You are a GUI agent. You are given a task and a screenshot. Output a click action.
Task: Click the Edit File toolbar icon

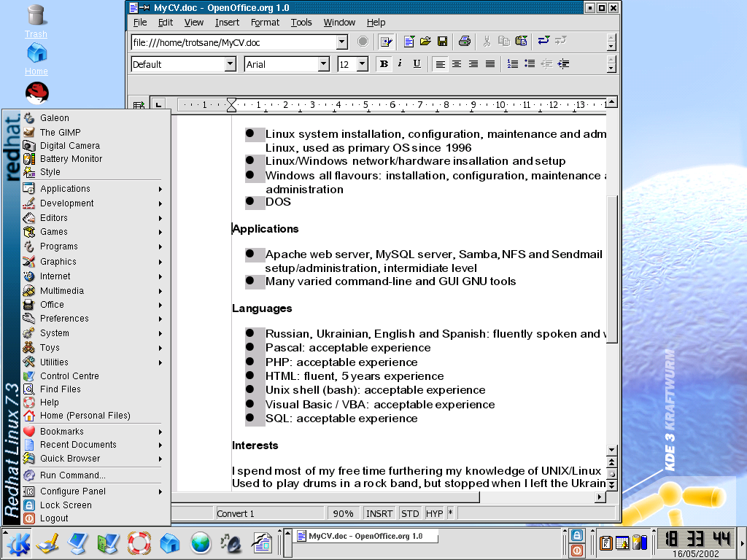(x=385, y=42)
